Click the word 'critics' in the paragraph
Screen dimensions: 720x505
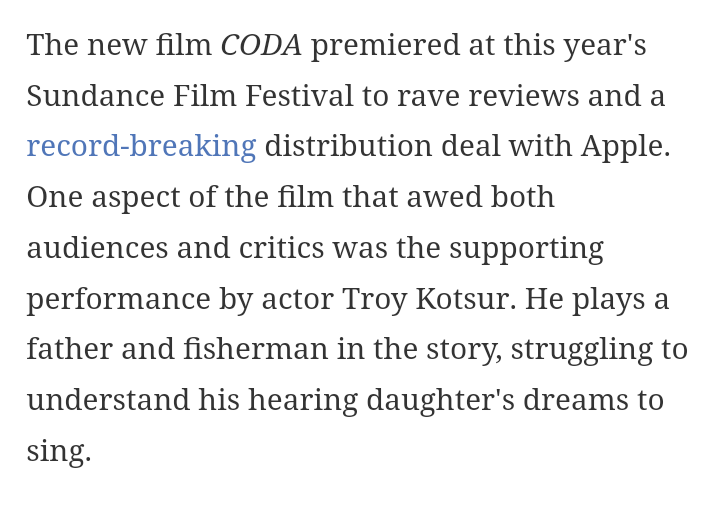point(281,248)
